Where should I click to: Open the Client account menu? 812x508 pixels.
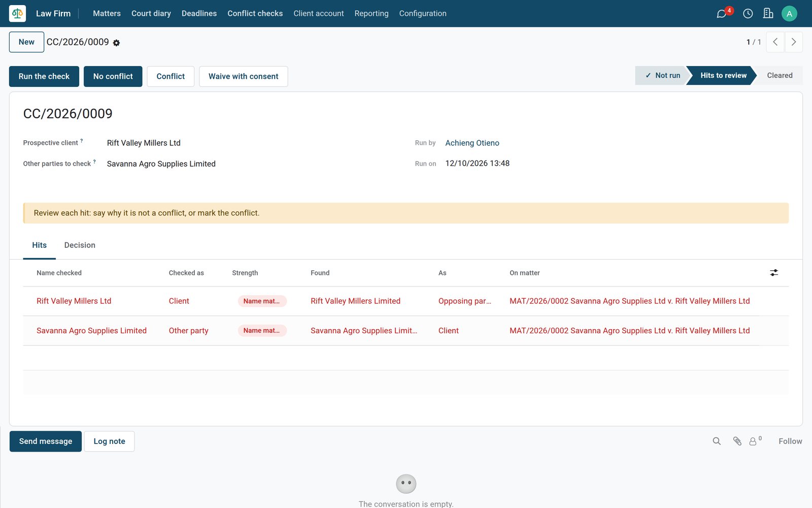click(319, 13)
